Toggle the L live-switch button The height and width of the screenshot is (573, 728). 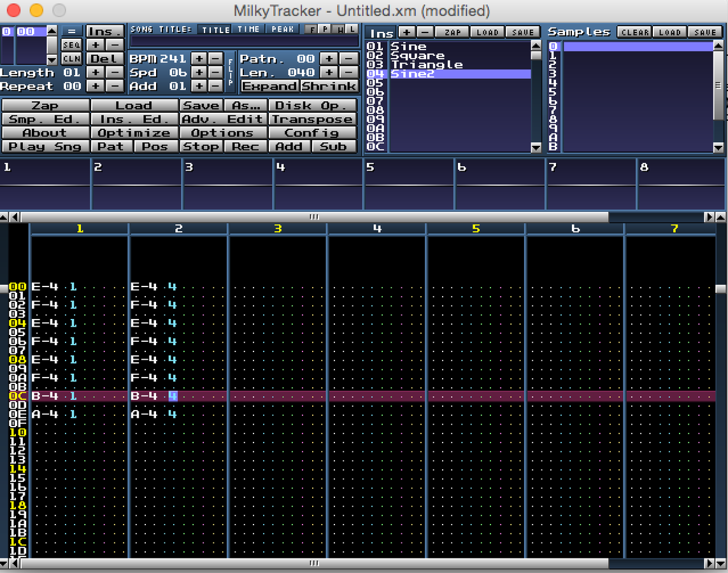click(353, 29)
